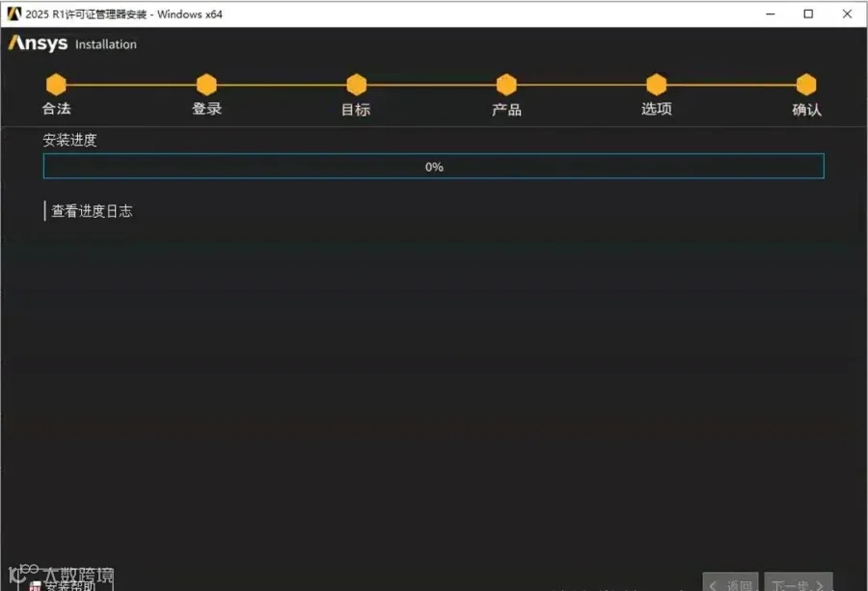This screenshot has height=591, width=868.
Task: Click the 返回 back button
Action: pyautogui.click(x=731, y=582)
